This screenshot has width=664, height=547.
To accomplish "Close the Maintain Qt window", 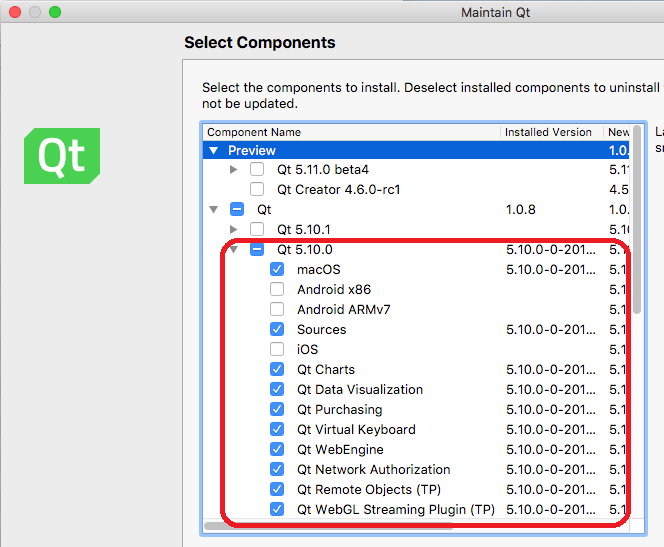I will 15,12.
